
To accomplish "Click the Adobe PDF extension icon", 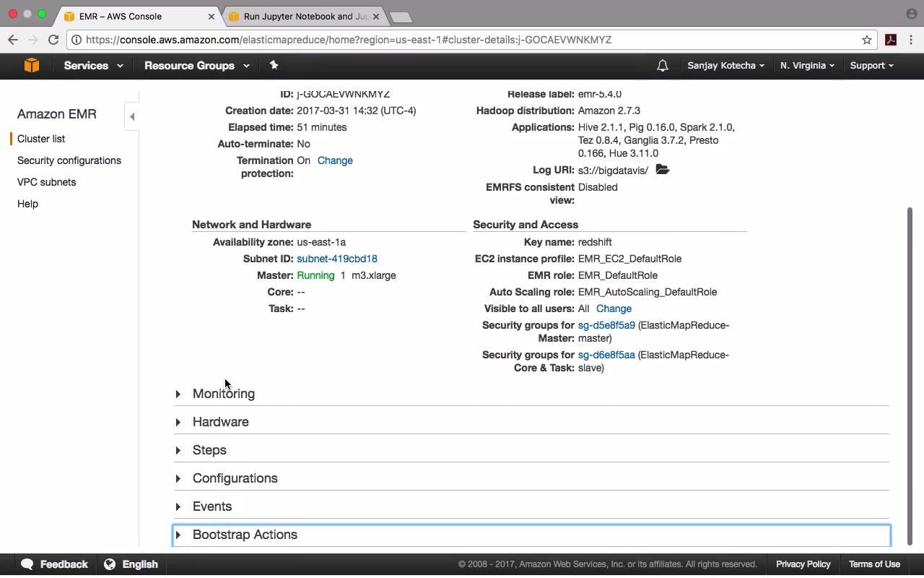I will pyautogui.click(x=891, y=40).
